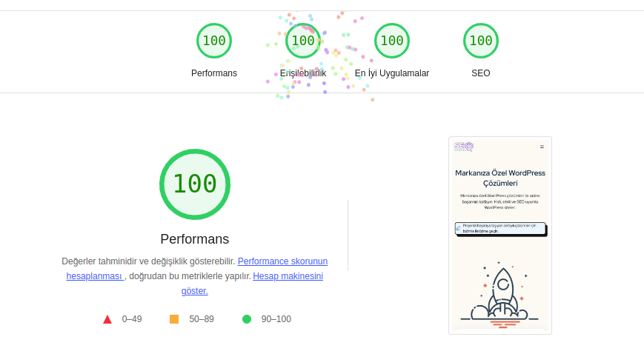Select the 'En İyi Uygulamalar' category label
644x351 pixels.
coord(392,73)
